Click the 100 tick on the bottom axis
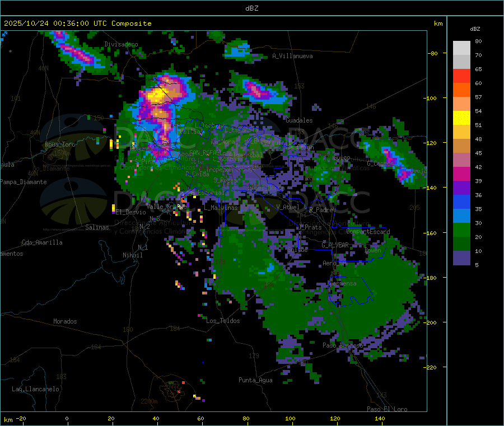 290,419
